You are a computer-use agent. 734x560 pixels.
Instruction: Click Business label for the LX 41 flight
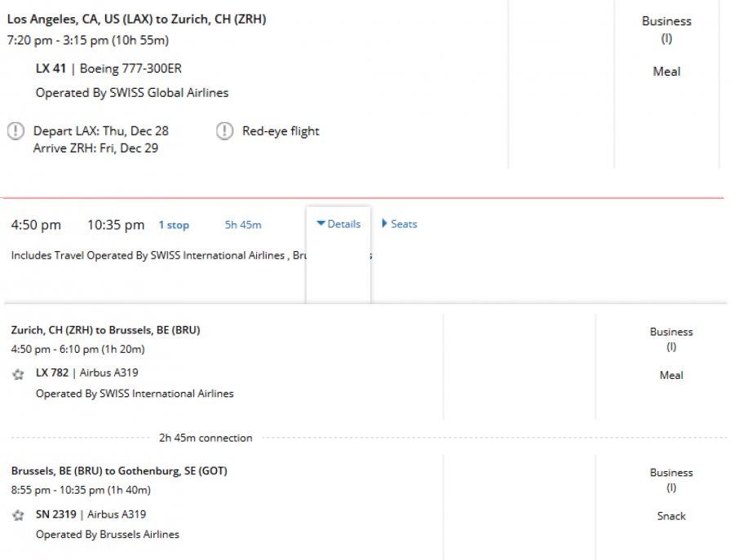tap(666, 21)
